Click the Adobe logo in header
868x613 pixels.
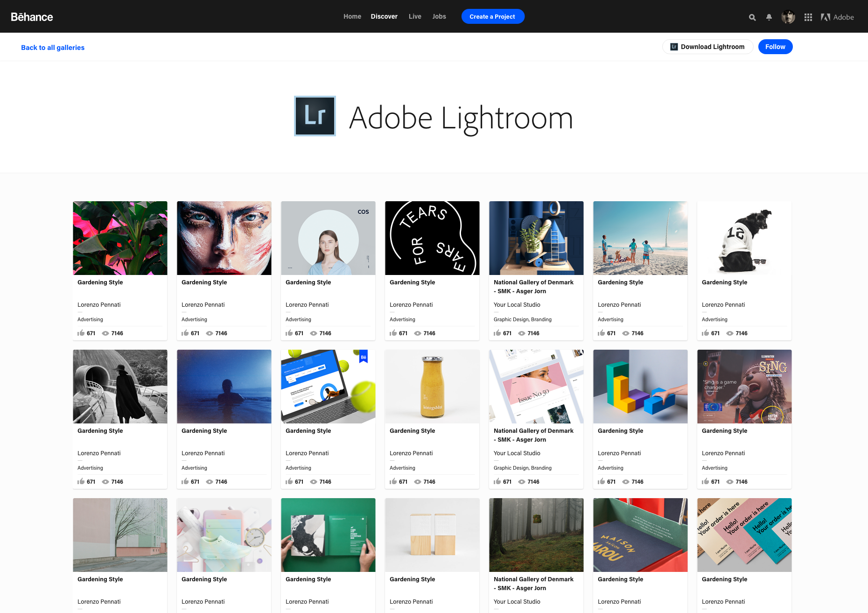pyautogui.click(x=837, y=17)
